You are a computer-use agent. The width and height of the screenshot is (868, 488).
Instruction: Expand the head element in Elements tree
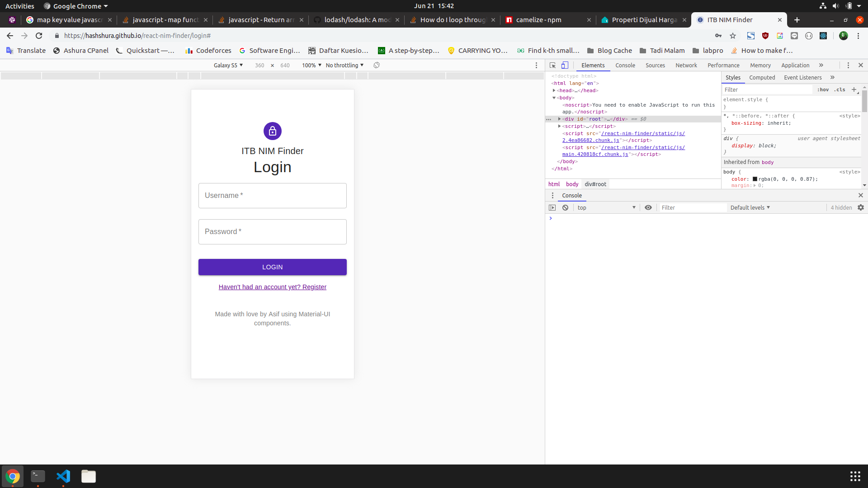point(555,90)
